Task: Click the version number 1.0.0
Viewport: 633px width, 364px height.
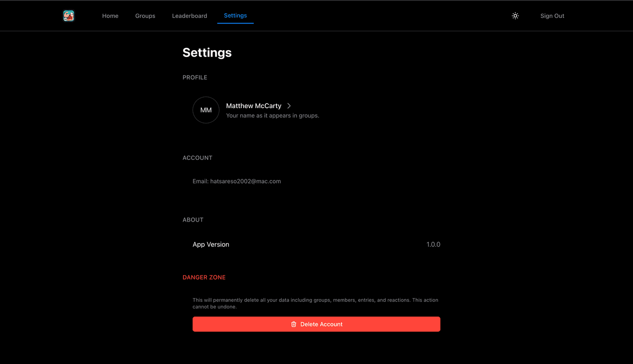Action: 434,244
